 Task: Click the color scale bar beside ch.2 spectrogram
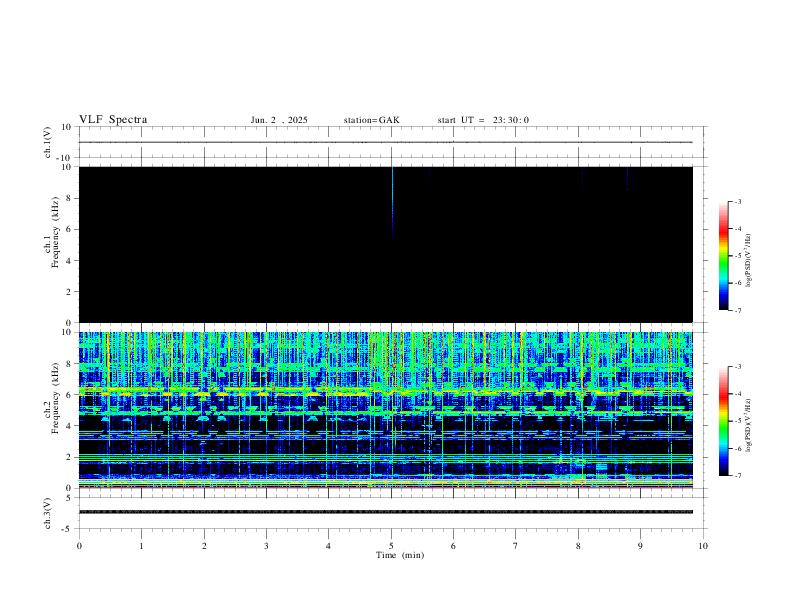[x=723, y=421]
